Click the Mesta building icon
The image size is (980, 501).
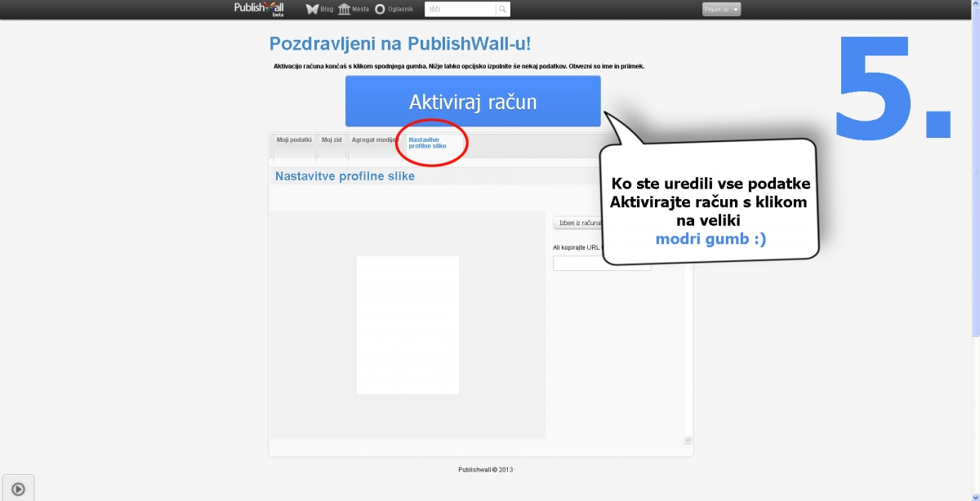coord(345,9)
